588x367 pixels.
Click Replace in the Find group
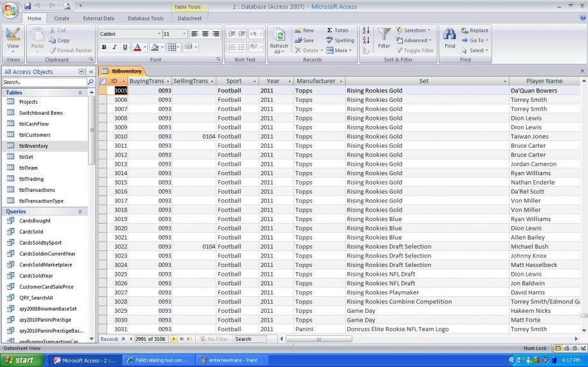(474, 31)
